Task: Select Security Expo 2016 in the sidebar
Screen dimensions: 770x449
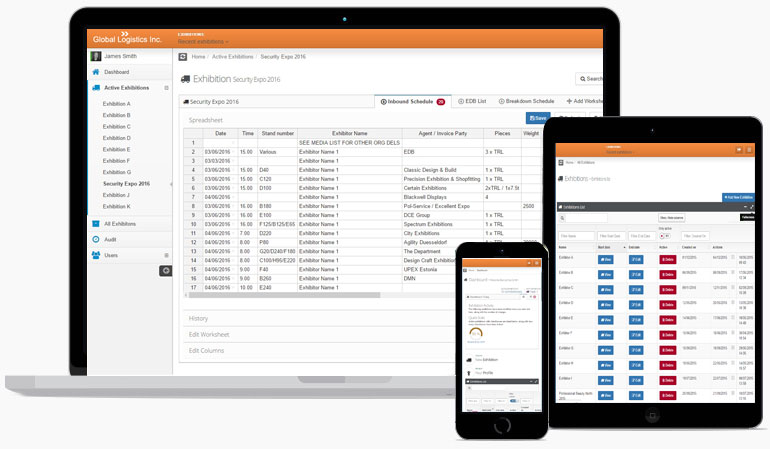Action: (126, 184)
